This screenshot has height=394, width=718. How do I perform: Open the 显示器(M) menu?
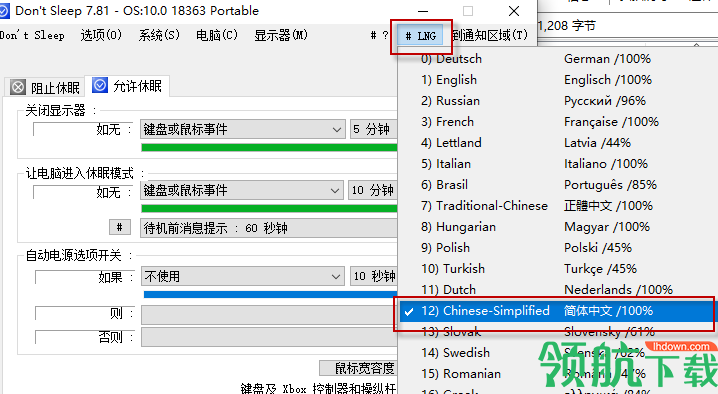pyautogui.click(x=281, y=35)
